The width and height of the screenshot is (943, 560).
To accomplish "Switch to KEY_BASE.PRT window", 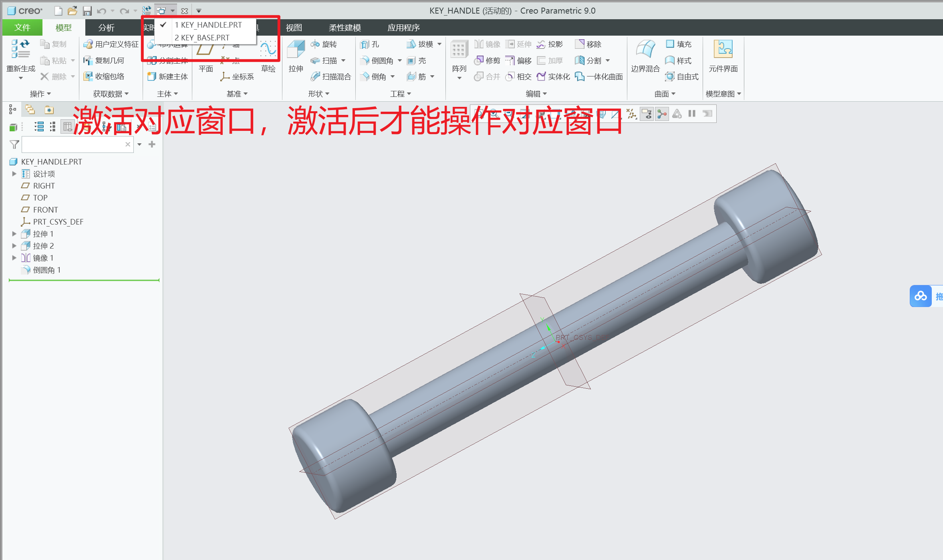I will coord(202,38).
